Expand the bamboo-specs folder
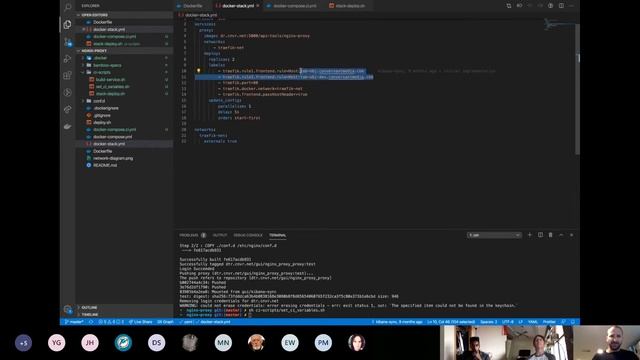Screen dimensions: 640x360 [124, 65]
